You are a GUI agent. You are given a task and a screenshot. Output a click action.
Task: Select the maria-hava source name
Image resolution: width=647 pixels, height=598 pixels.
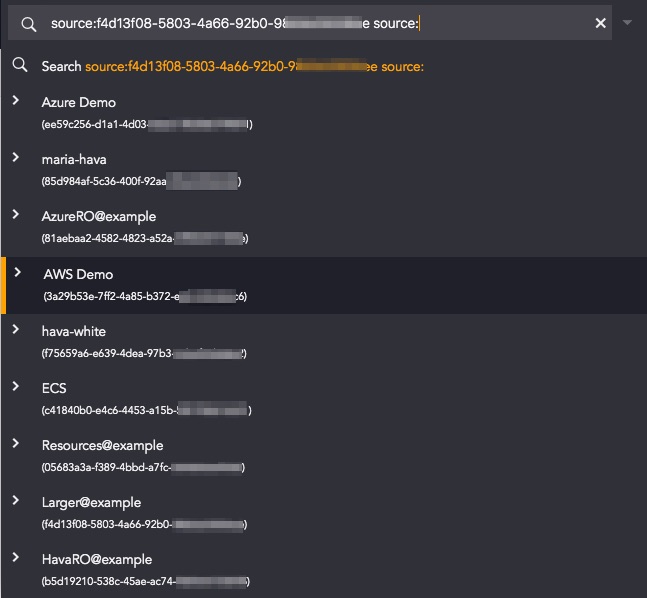[x=74, y=159]
